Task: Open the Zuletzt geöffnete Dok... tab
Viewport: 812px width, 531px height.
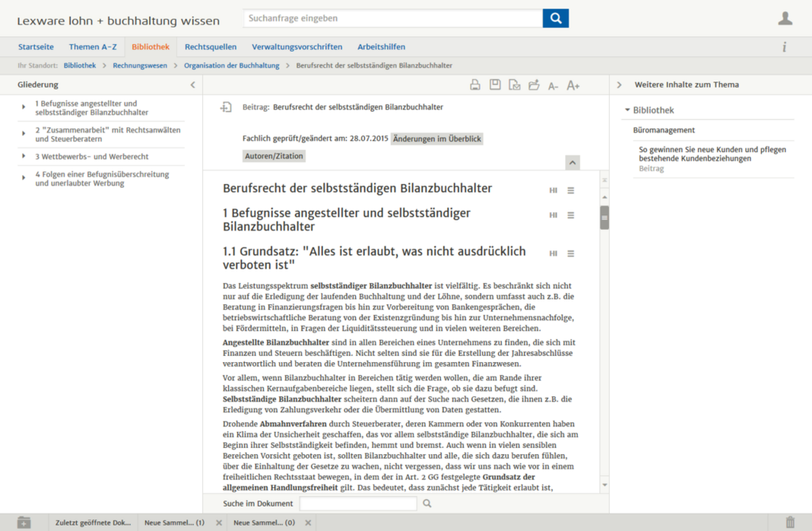Action: point(94,523)
